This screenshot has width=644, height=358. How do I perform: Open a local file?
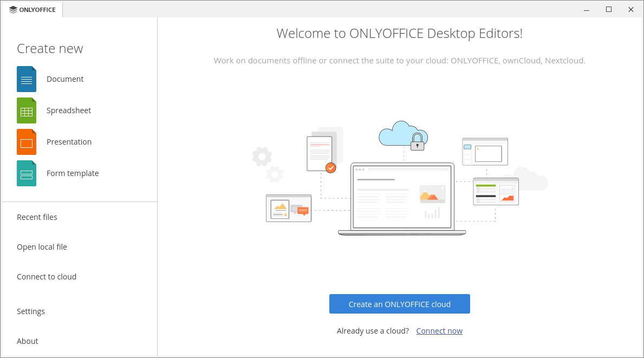pos(42,246)
